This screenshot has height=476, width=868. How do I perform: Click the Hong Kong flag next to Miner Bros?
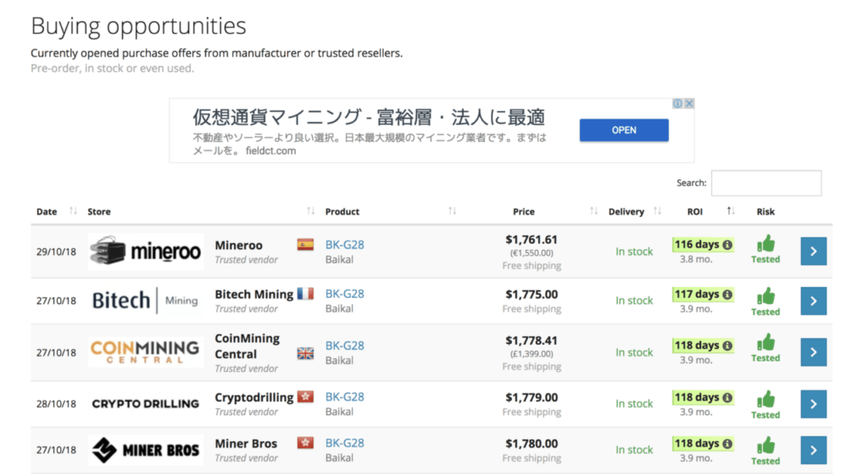point(305,443)
